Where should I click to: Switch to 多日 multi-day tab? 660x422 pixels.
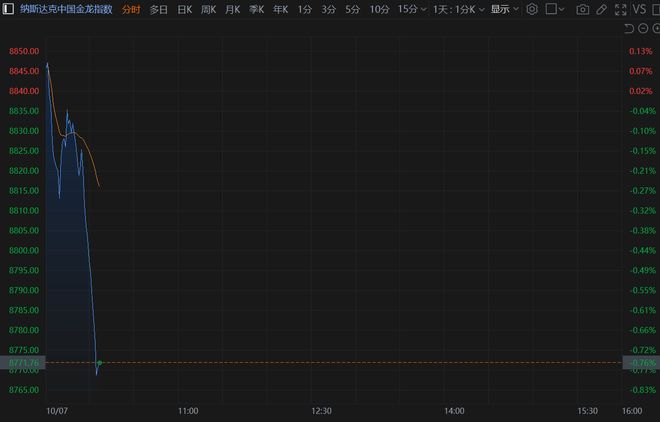[159, 9]
